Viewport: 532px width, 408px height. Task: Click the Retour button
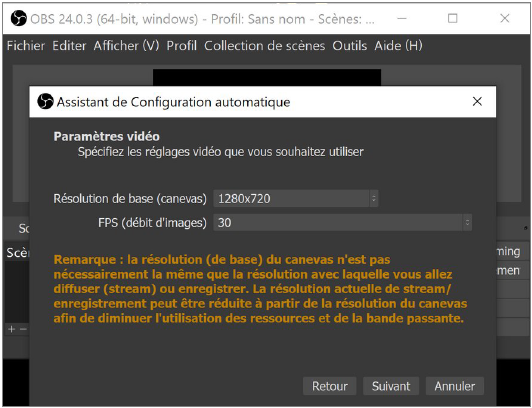[329, 386]
